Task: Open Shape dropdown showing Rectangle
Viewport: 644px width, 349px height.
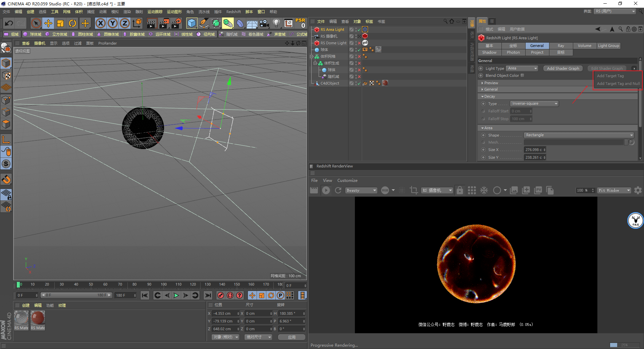Action: click(579, 135)
